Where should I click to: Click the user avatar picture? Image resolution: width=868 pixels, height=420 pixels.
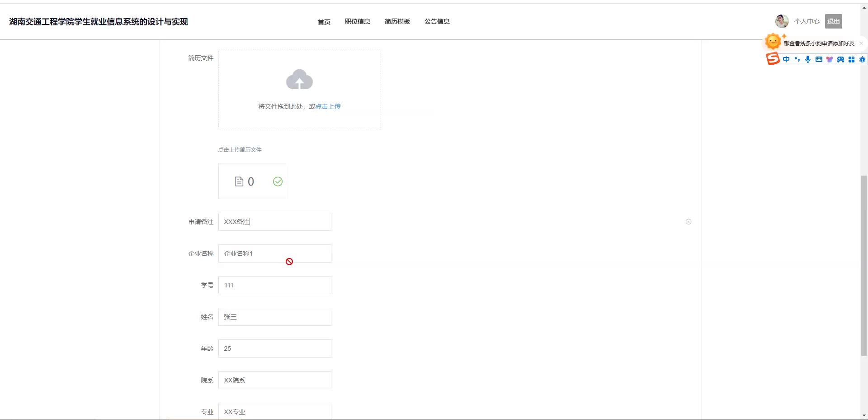coord(782,21)
